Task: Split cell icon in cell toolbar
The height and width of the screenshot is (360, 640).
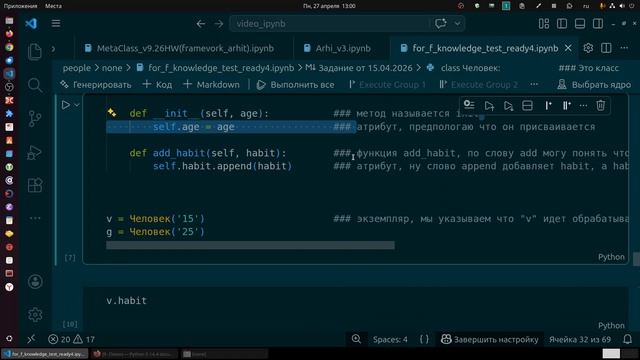Action: coord(527,106)
